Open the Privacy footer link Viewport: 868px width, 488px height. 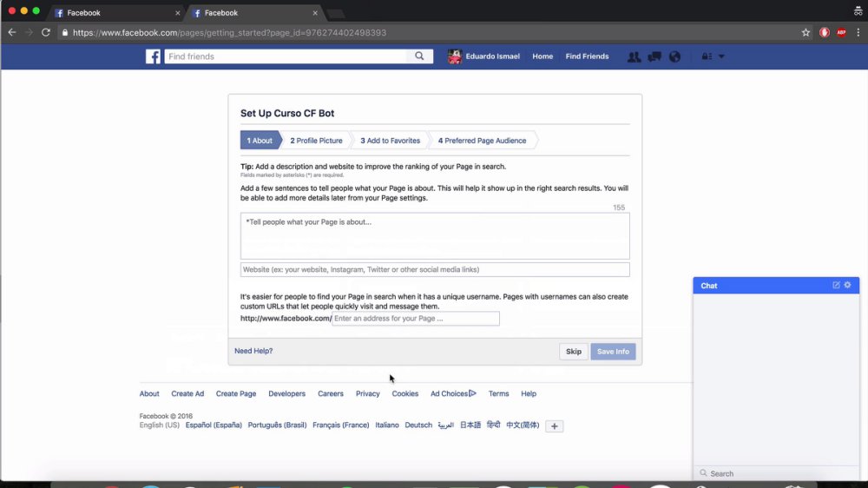[367, 394]
